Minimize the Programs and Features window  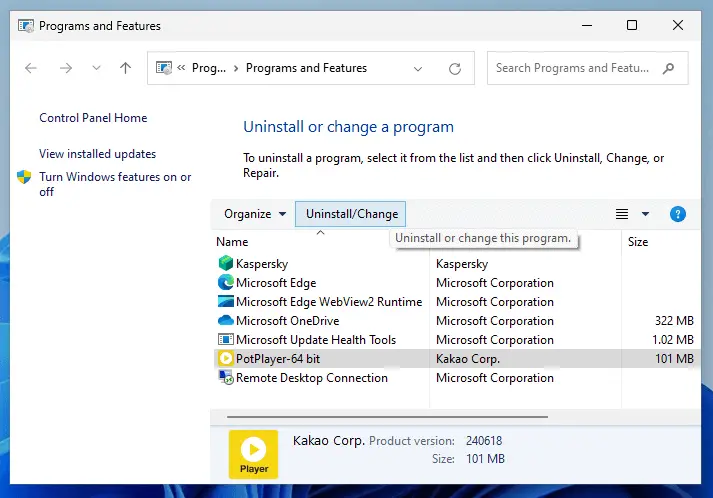tap(587, 25)
